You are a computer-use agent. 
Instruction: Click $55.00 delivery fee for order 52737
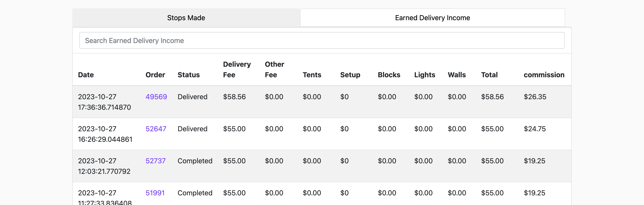click(234, 161)
